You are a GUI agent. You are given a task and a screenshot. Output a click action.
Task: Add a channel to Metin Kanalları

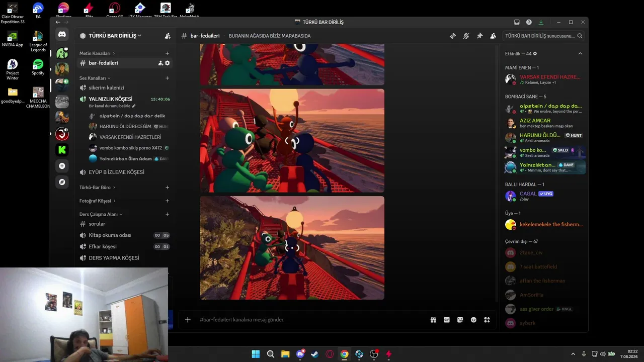tap(168, 53)
